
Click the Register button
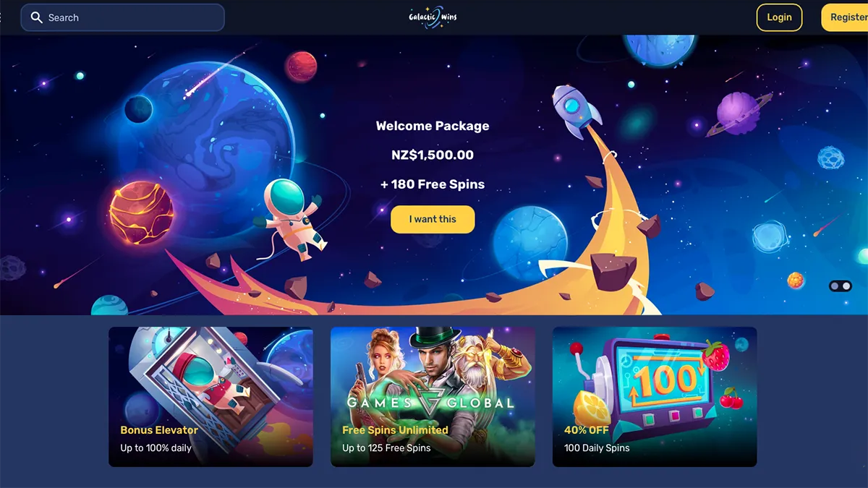845,17
